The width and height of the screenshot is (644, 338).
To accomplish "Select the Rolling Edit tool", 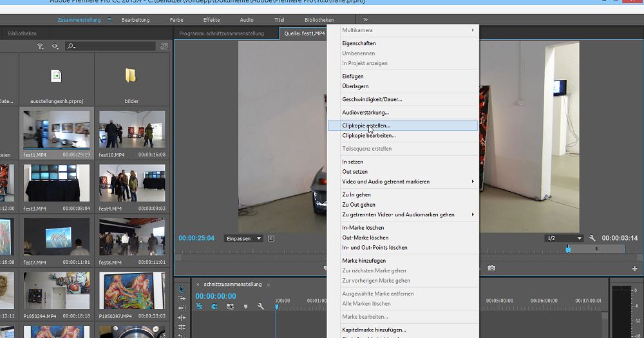I will click(182, 327).
